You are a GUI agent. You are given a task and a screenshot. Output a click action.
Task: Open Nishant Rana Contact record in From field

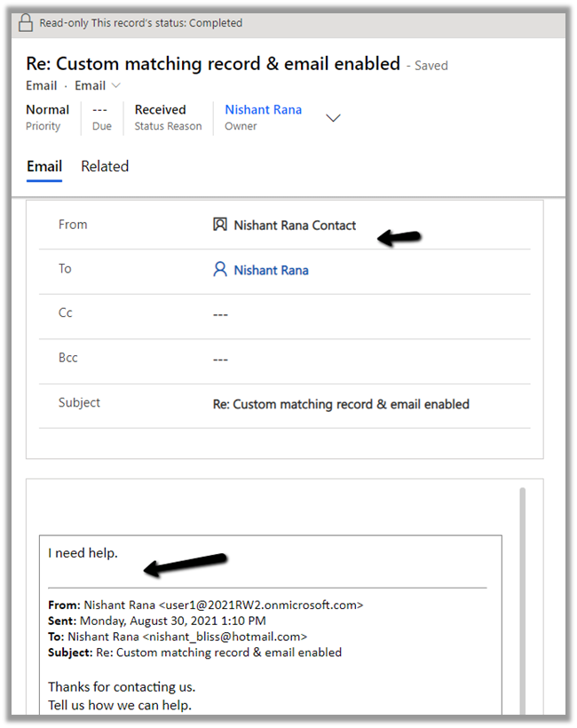coord(295,226)
